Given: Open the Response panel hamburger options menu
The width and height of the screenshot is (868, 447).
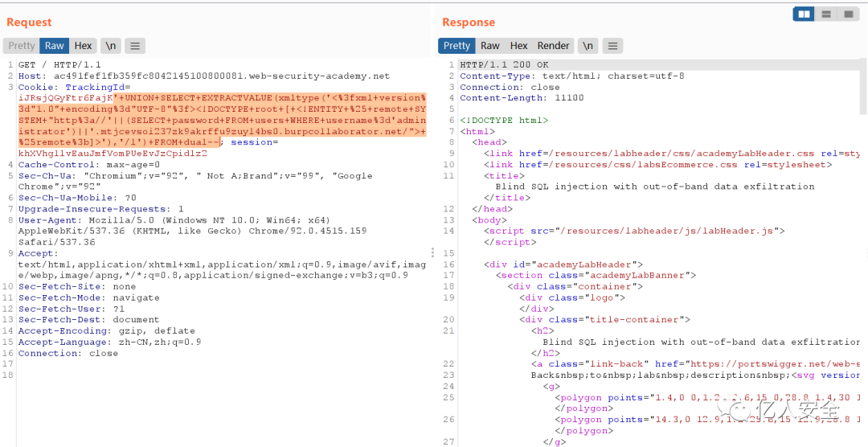Looking at the screenshot, I should point(612,46).
